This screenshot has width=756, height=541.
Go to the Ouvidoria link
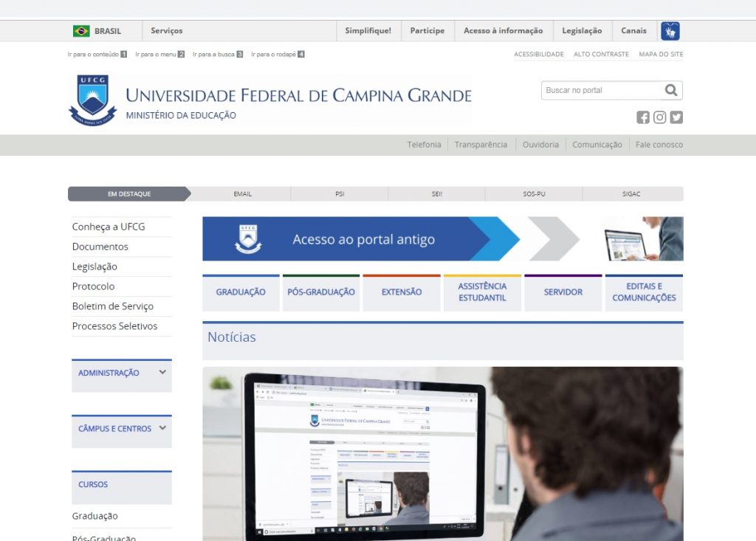click(x=540, y=145)
